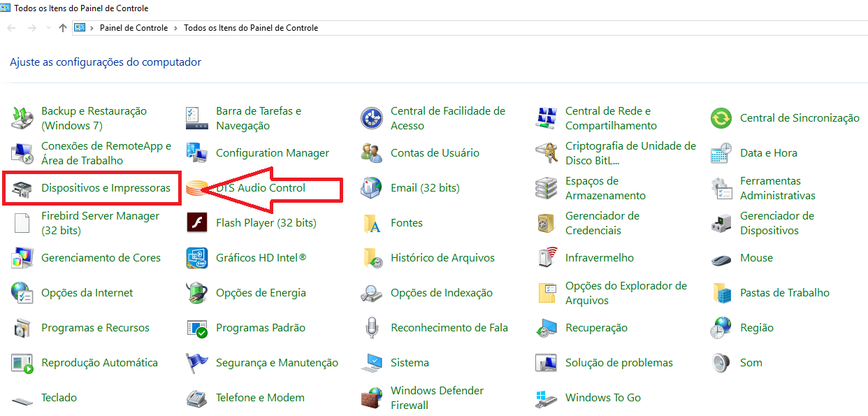Click the Reprodução Automática link
The height and width of the screenshot is (416, 868).
click(x=99, y=363)
